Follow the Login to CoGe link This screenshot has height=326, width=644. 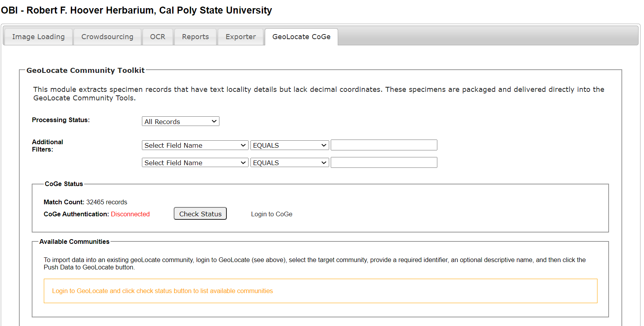(x=271, y=214)
